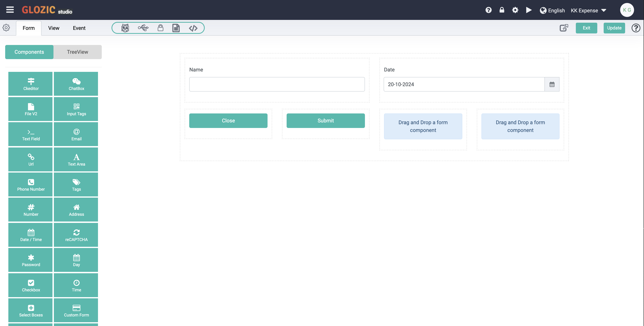Select the Date / Time component
Viewport: 644px width, 326px height.
pyautogui.click(x=30, y=235)
